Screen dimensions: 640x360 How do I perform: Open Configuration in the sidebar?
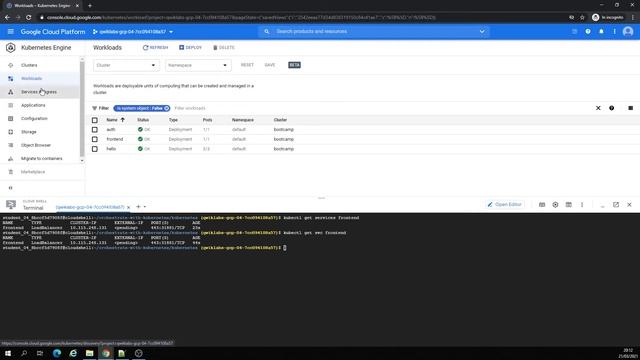34,118
